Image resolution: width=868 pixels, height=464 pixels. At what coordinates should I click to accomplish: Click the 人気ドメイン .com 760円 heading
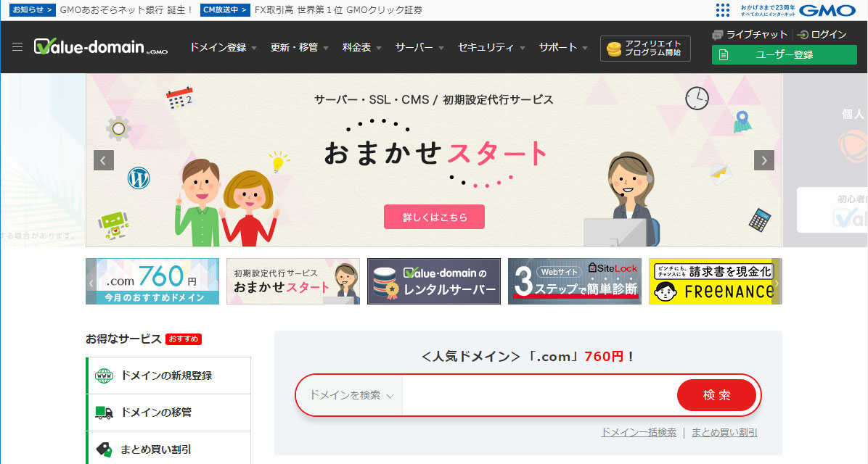point(528,357)
